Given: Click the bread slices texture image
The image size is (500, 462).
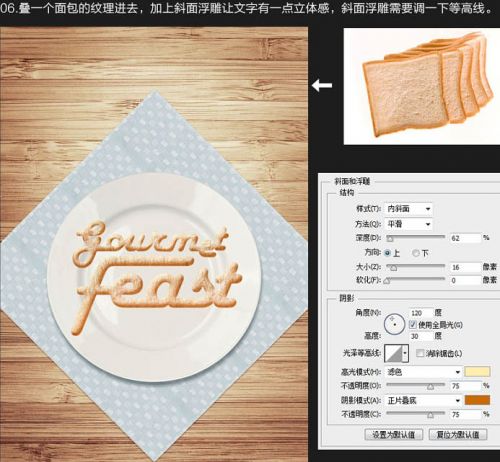Looking at the screenshot, I should [422, 86].
